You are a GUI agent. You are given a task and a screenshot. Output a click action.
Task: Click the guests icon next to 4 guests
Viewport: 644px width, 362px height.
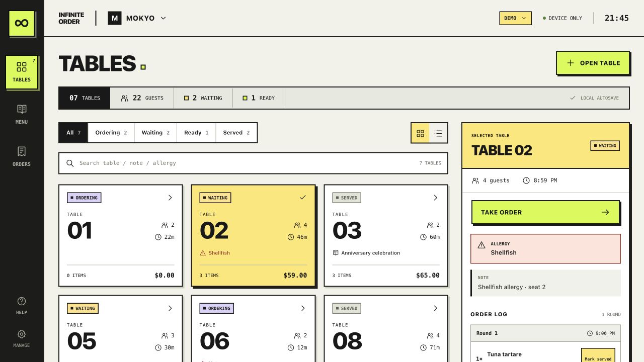[475, 180]
